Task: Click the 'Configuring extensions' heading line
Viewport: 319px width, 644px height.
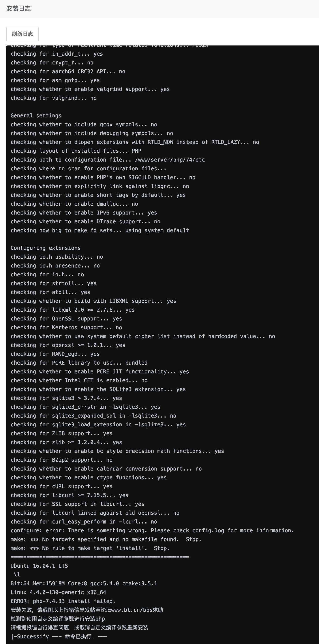Action: click(45, 248)
